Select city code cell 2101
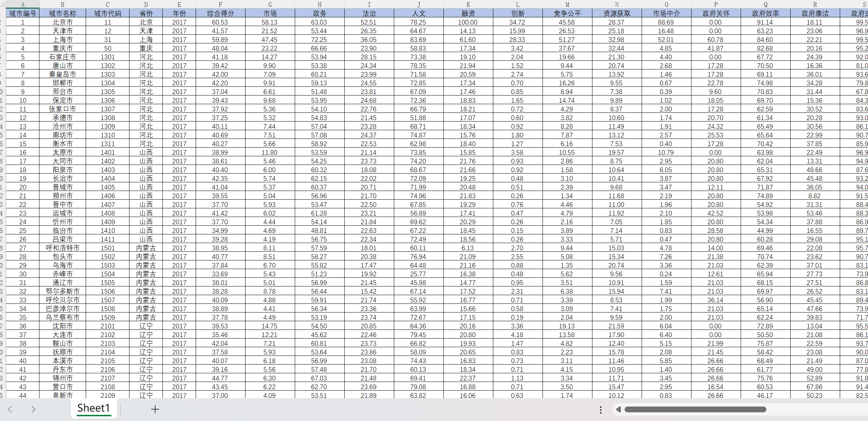This screenshot has width=868, height=421. (108, 326)
